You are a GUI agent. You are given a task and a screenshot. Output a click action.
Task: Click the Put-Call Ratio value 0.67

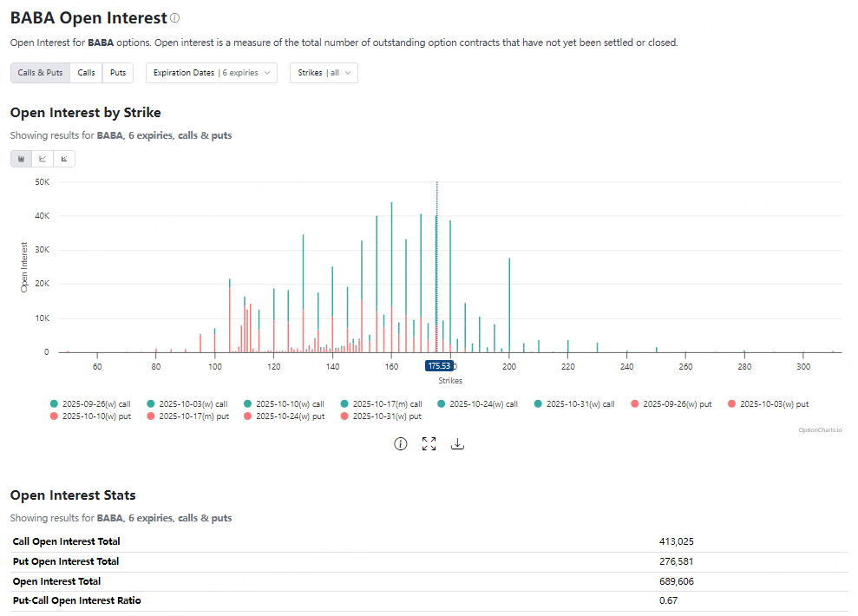[668, 600]
